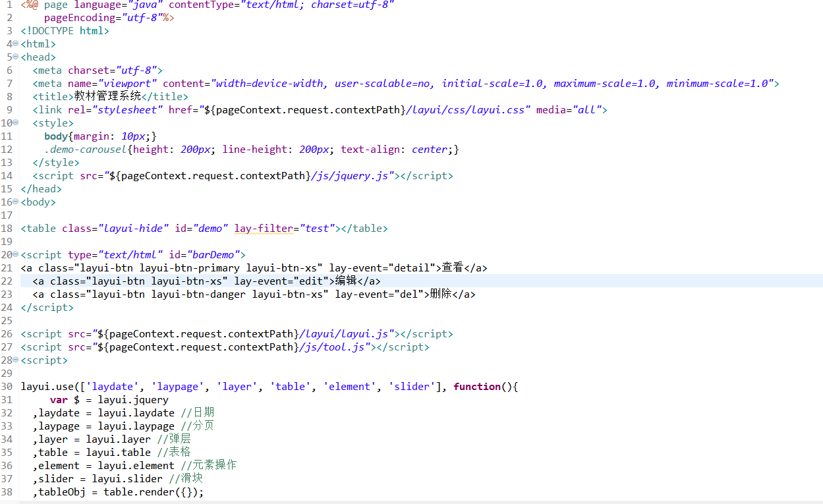This screenshot has height=504, width=823.
Task: Click the layui-btn-danger class name
Action: click(x=198, y=294)
